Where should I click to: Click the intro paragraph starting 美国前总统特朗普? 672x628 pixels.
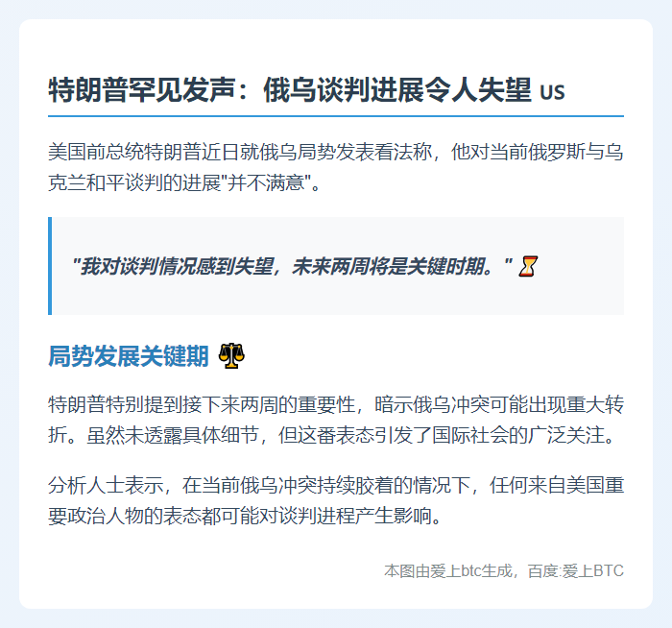tap(336, 168)
